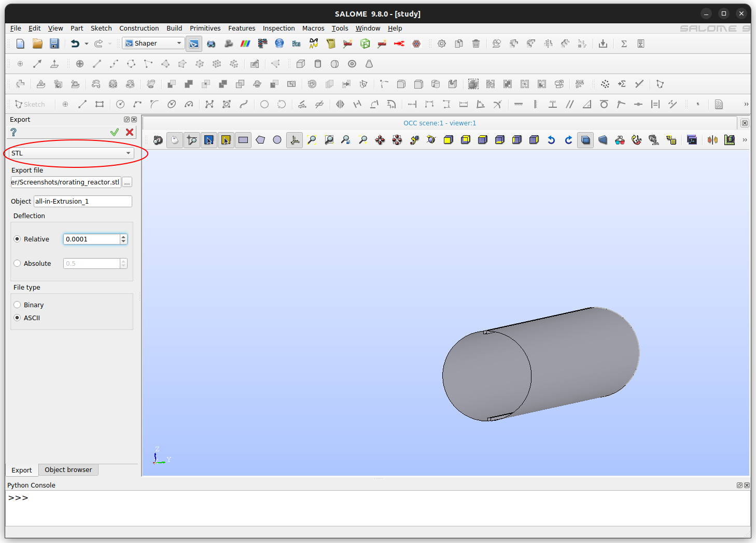Viewport: 756px width, 543px height.
Task: Open Export panel help question mark
Action: click(x=13, y=133)
